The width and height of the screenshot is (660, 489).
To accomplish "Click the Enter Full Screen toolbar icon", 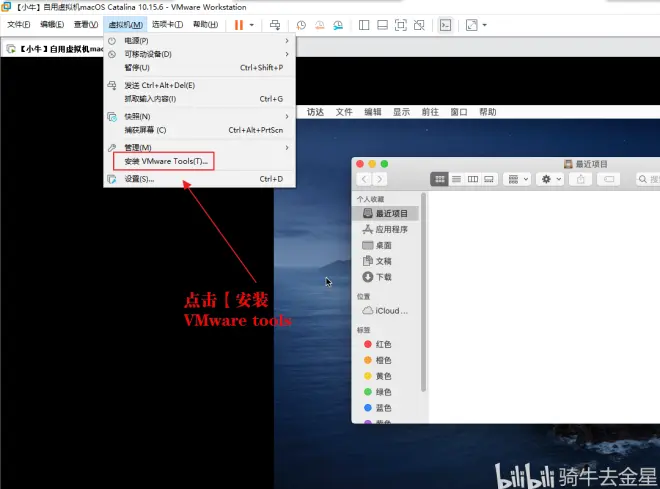I will click(x=401, y=25).
